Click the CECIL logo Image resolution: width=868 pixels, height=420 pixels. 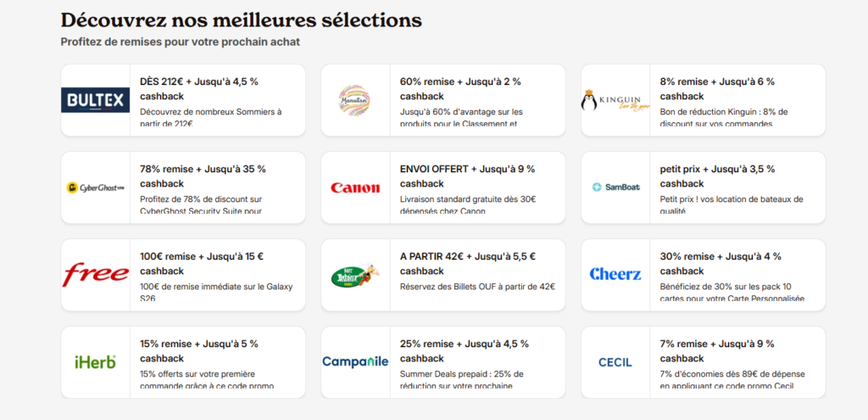pos(615,362)
